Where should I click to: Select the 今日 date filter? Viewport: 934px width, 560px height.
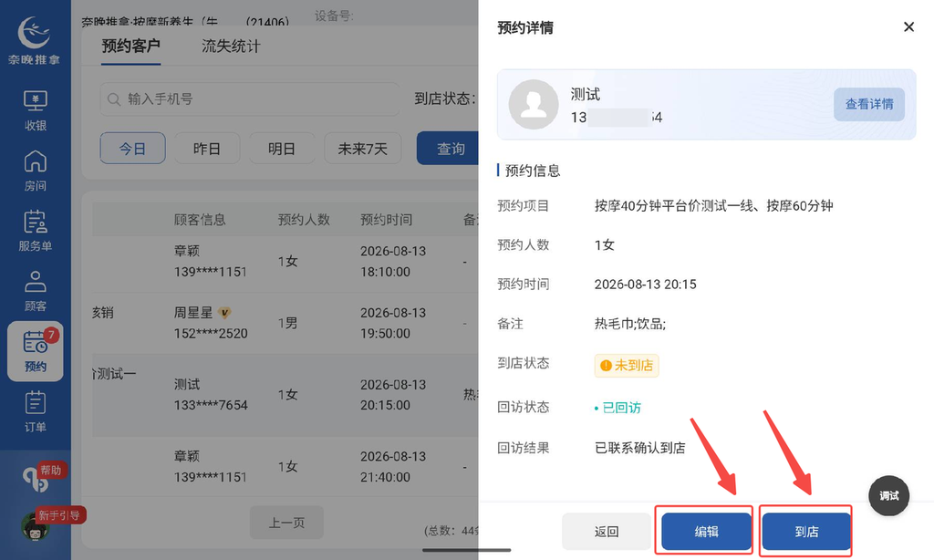point(133,149)
